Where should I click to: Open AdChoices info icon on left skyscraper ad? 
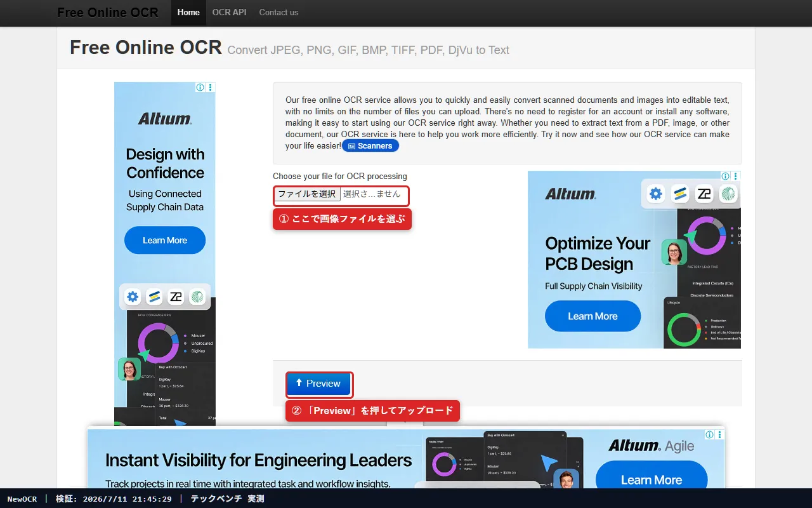coord(200,88)
